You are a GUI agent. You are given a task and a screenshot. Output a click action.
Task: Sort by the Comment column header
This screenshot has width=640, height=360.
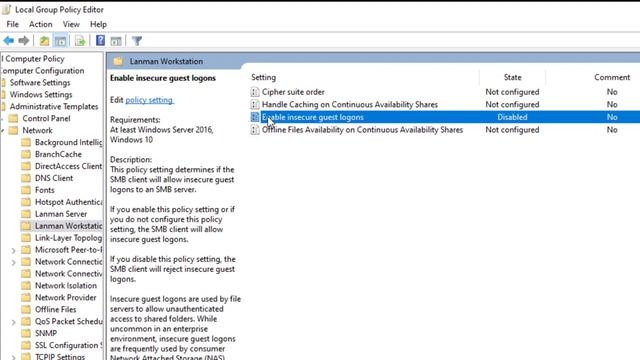(x=612, y=77)
